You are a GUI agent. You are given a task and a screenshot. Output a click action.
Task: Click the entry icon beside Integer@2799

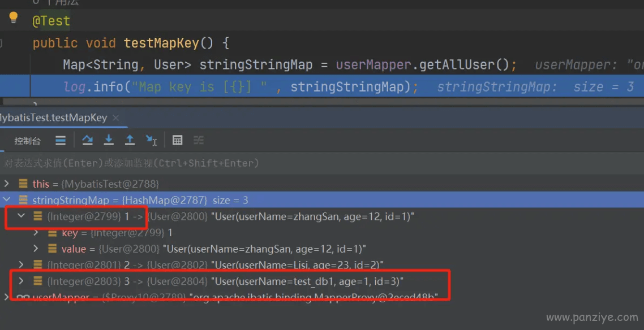[x=38, y=216]
